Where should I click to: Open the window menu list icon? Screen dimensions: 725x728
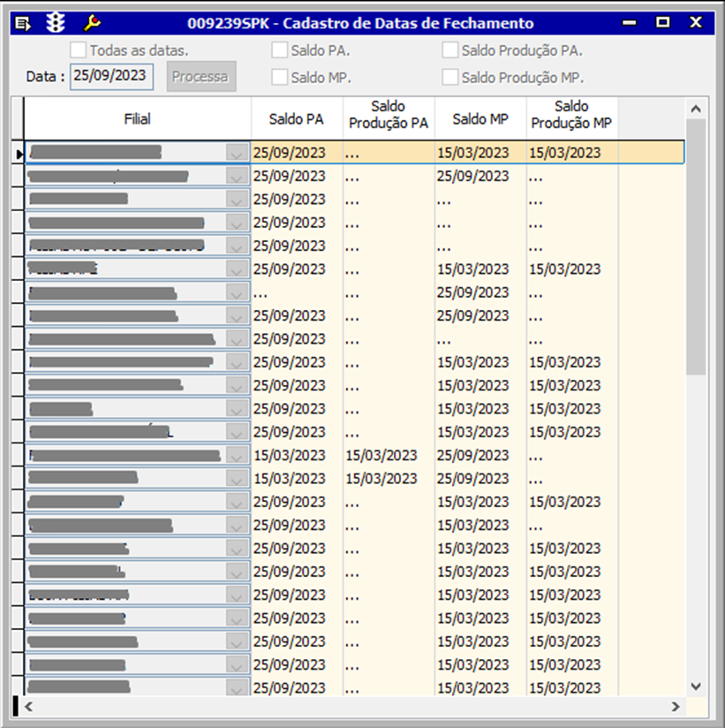(x=22, y=23)
